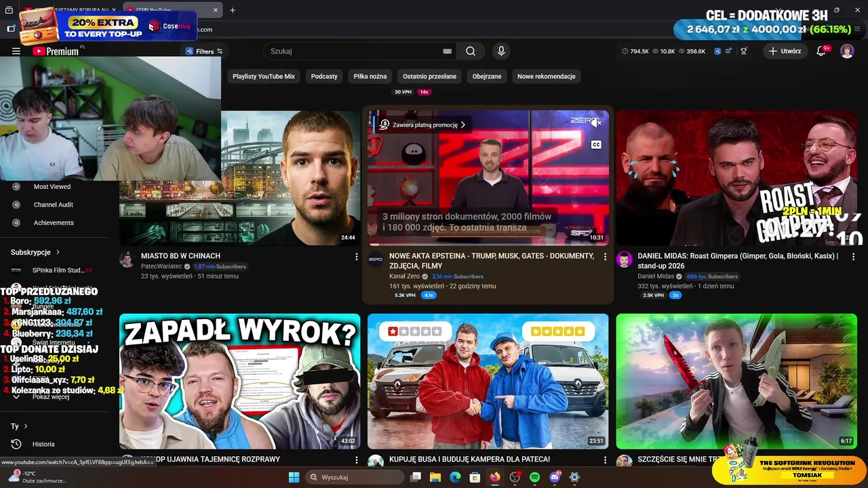Switch to the active YouTube browser tab

coord(173,10)
